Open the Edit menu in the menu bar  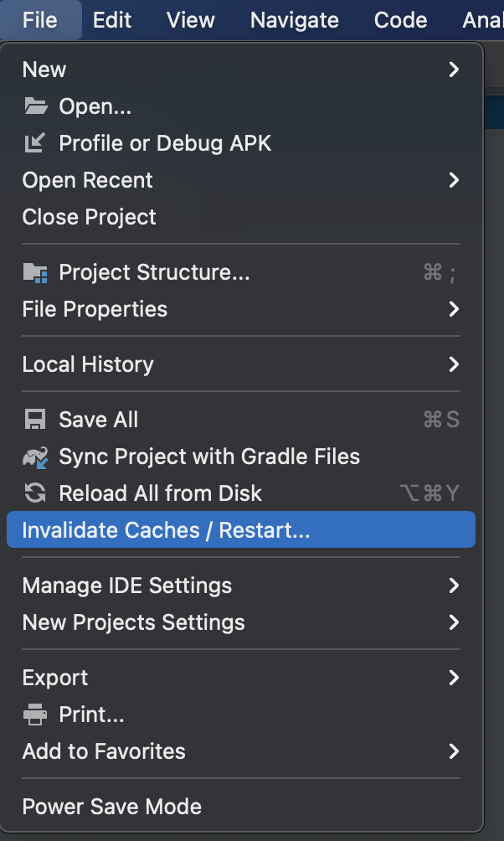coord(111,20)
